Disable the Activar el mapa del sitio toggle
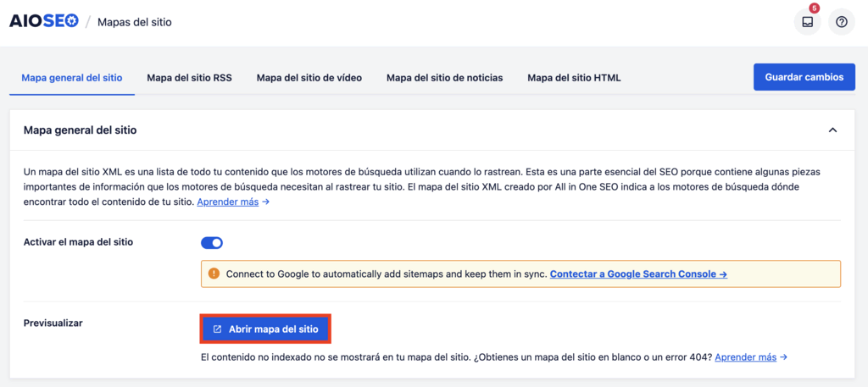This screenshot has width=868, height=387. [x=212, y=243]
